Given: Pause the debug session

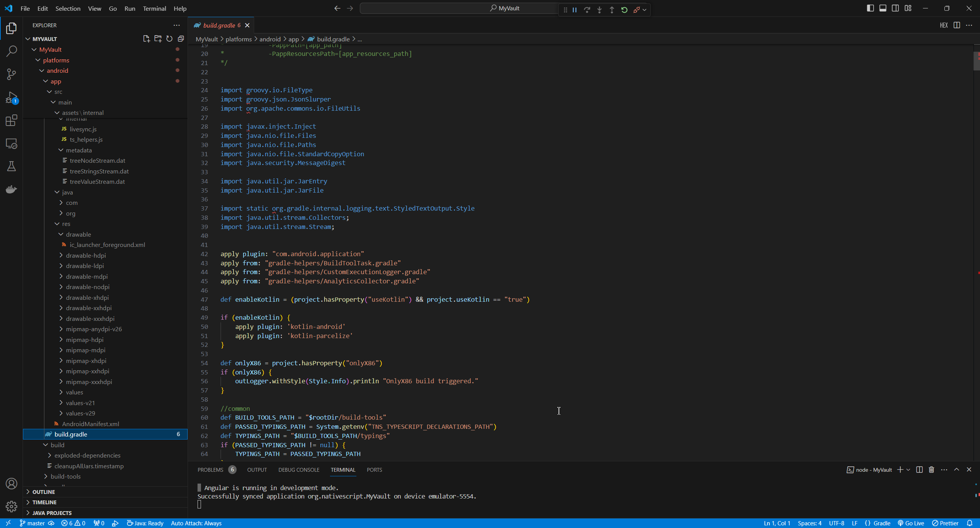Looking at the screenshot, I should coord(575,10).
